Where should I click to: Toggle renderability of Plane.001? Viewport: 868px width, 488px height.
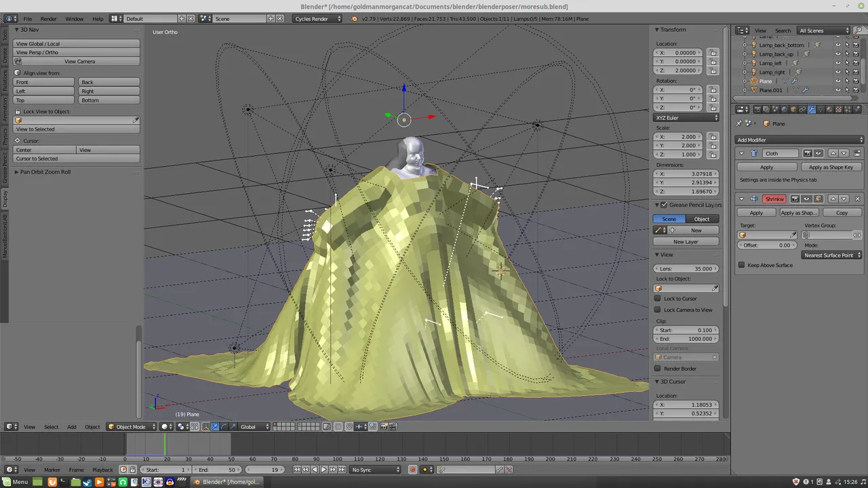(856, 89)
